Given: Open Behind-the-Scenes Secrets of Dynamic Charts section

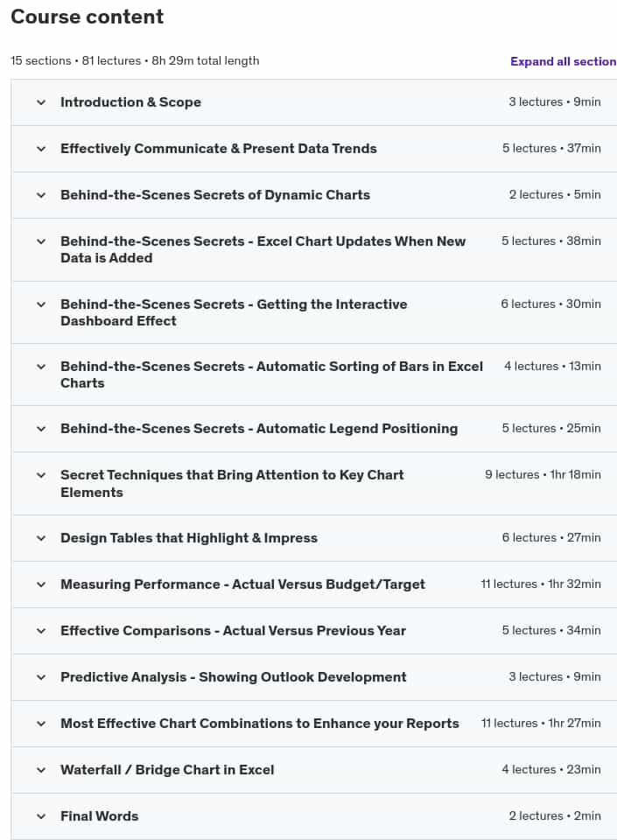Looking at the screenshot, I should coord(314,195).
